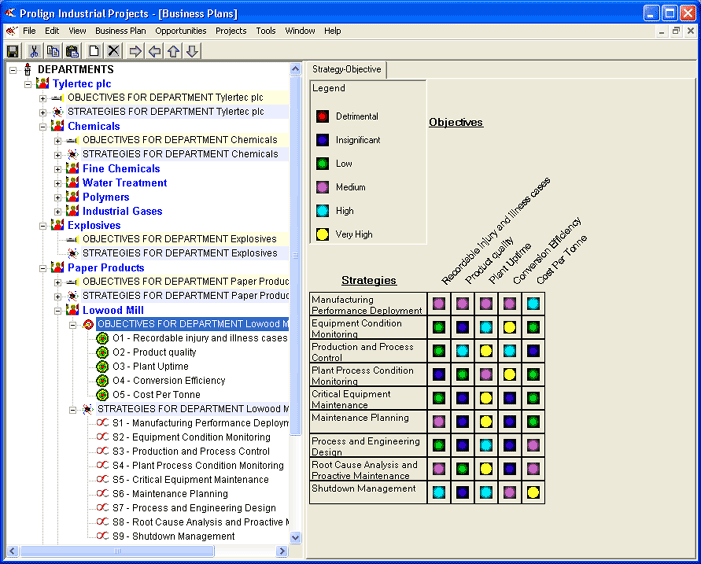Image resolution: width=701 pixels, height=564 pixels.
Task: Click the Very High yellow legend swatch
Action: point(322,234)
